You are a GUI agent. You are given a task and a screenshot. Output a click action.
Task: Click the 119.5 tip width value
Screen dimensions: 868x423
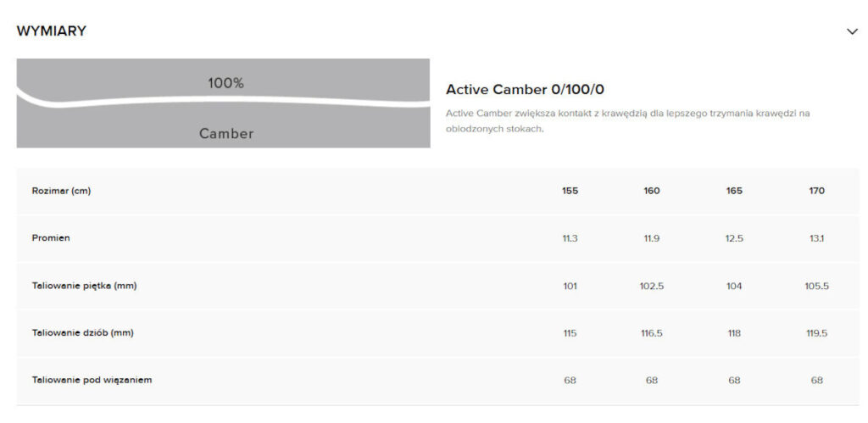point(816,333)
